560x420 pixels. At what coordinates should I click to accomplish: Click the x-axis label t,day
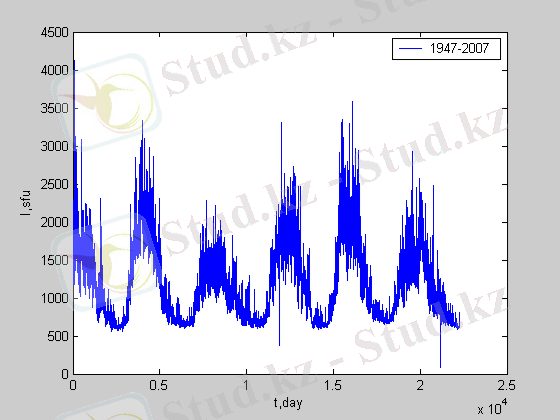288,403
